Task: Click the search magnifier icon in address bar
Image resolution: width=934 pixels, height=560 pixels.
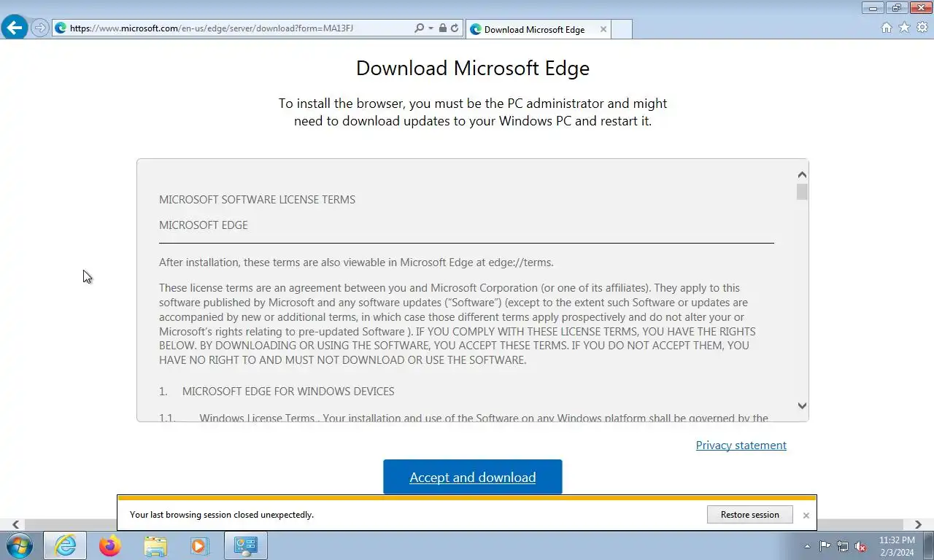Action: pyautogui.click(x=419, y=28)
